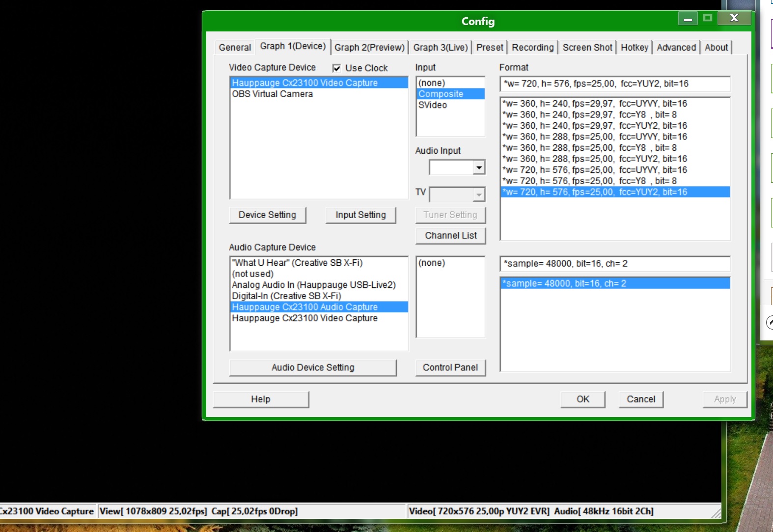The image size is (773, 532).
Task: Switch to the General tab
Action: pyautogui.click(x=235, y=47)
